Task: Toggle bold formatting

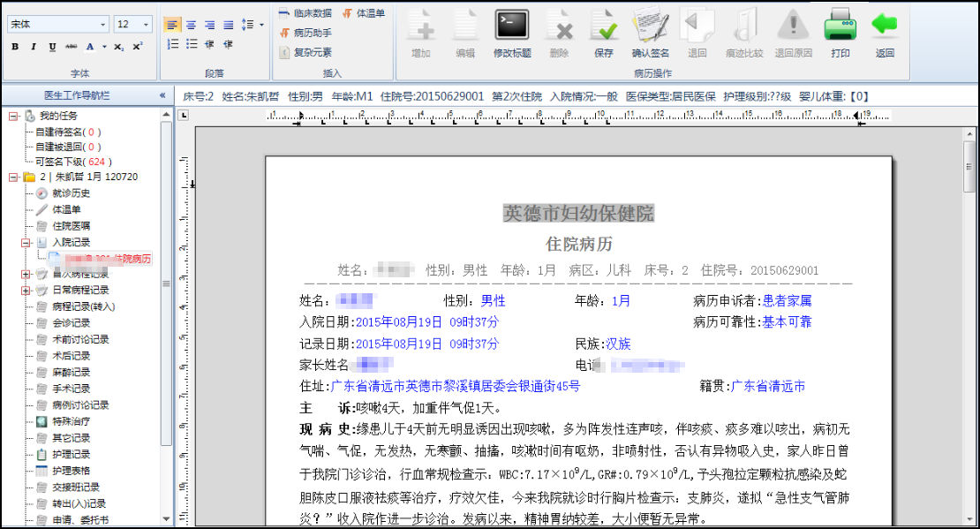Action: [15, 47]
